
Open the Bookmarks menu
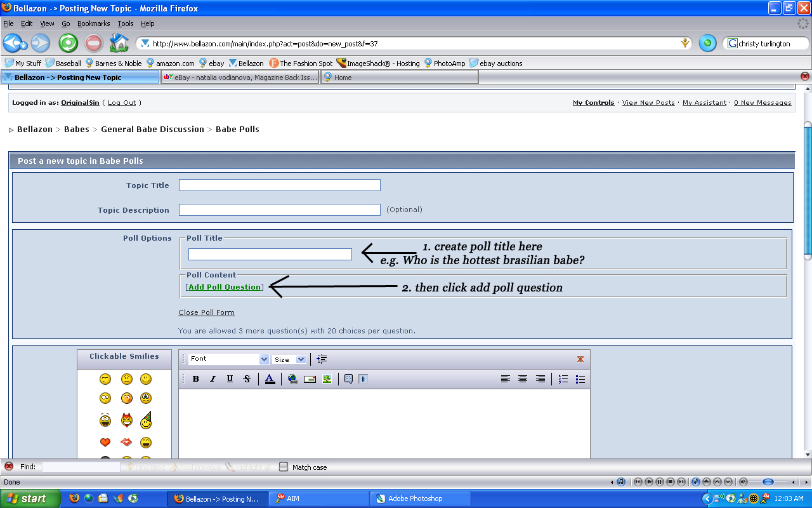coord(93,23)
